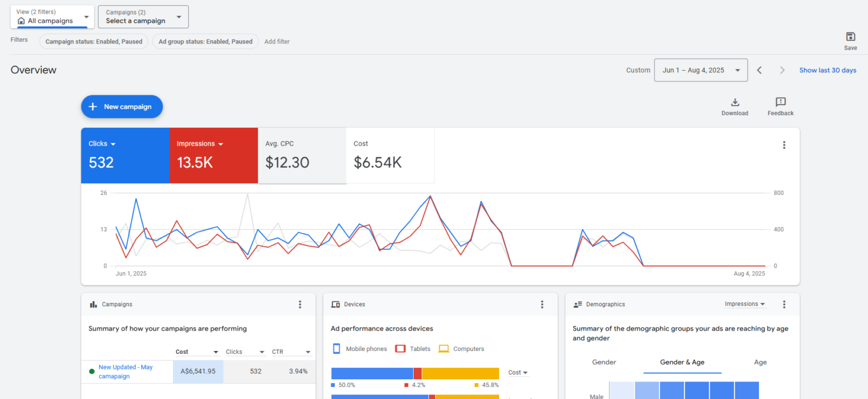Open chart card three-dot menu
Screen dimensions: 868x399
pyautogui.click(x=784, y=145)
